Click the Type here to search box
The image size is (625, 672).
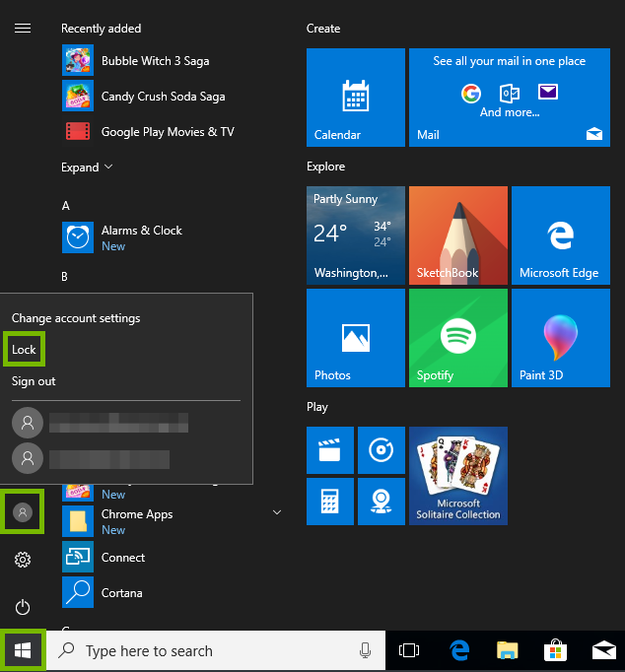(x=216, y=650)
